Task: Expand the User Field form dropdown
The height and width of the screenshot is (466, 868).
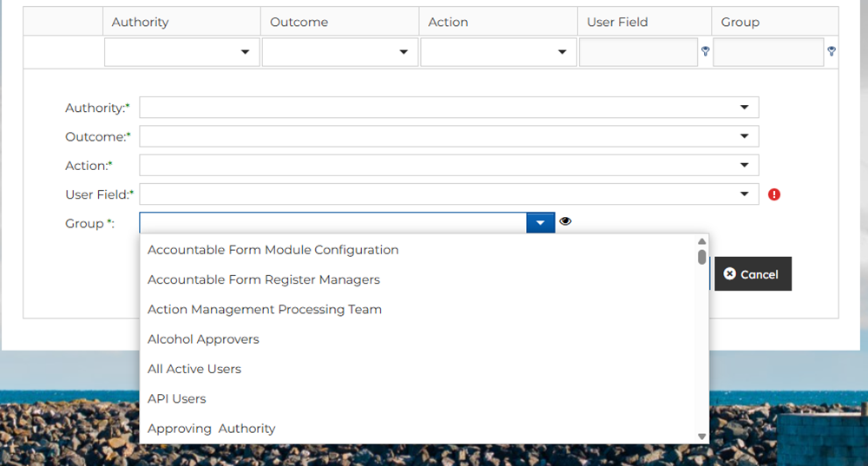Action: [x=744, y=194]
